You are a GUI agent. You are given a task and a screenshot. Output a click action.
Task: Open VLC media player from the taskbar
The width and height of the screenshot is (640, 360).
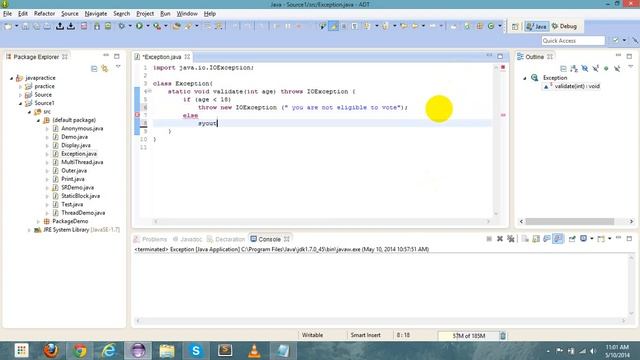point(254,351)
